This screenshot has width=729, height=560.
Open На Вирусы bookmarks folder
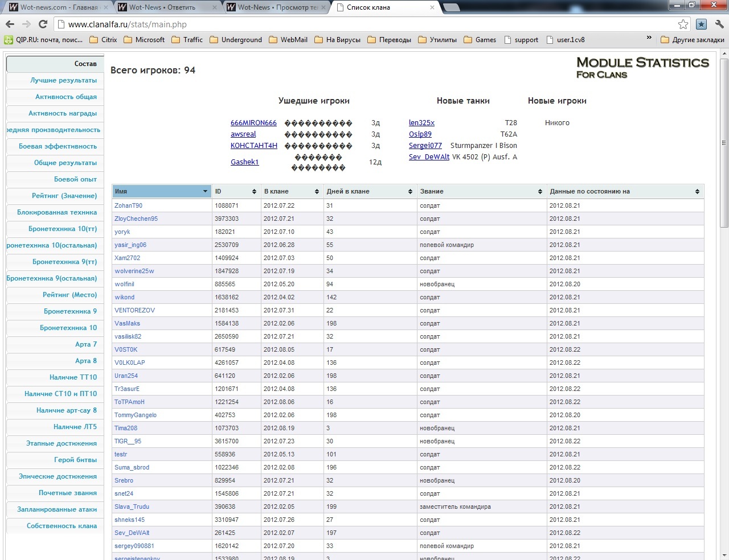tap(337, 40)
